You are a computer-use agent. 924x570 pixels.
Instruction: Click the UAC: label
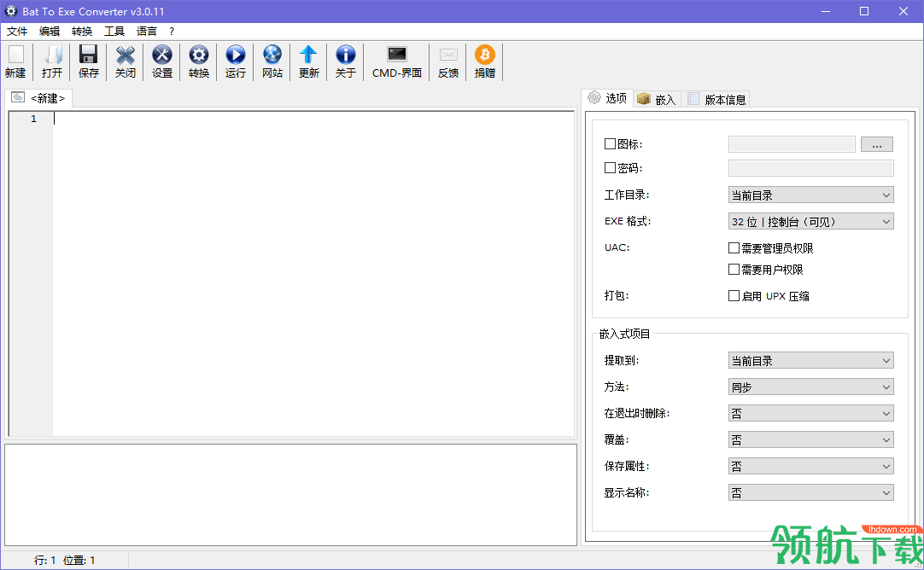tap(617, 247)
